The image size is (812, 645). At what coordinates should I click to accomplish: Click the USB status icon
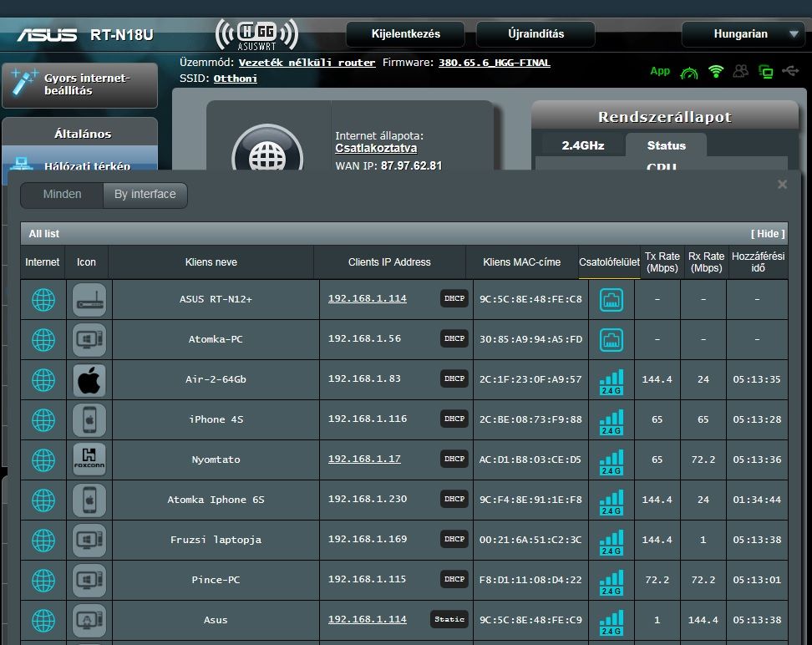click(x=790, y=71)
